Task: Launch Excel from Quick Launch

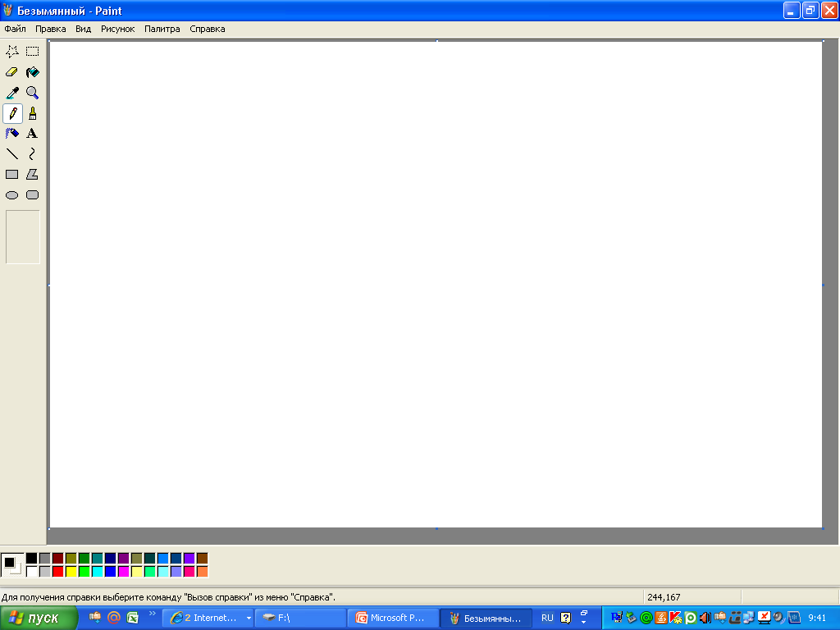Action: (x=133, y=618)
